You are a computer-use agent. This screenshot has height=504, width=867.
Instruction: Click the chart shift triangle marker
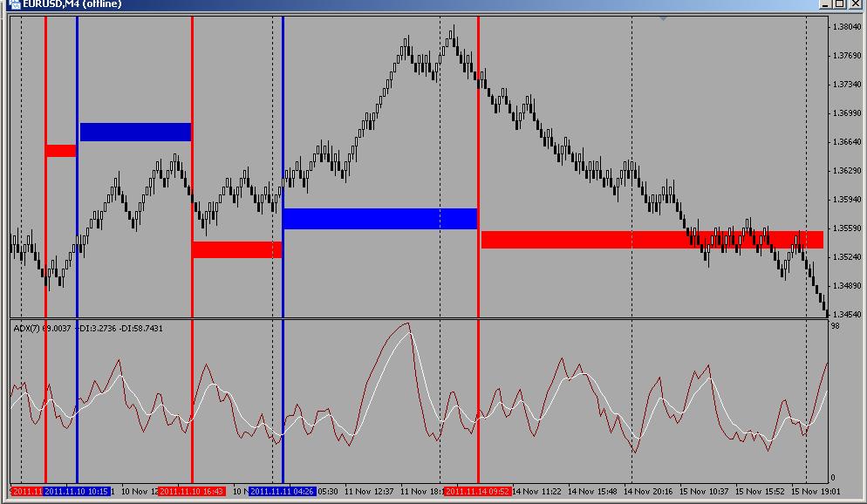point(663,18)
